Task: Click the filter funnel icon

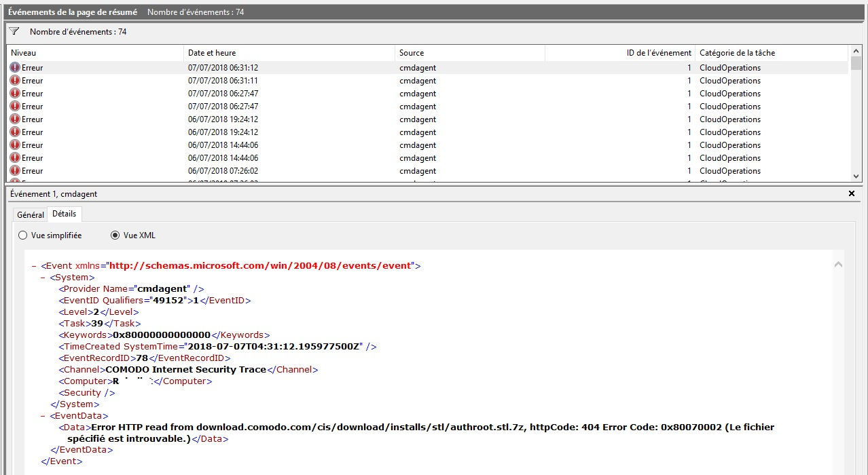Action: 14,31
